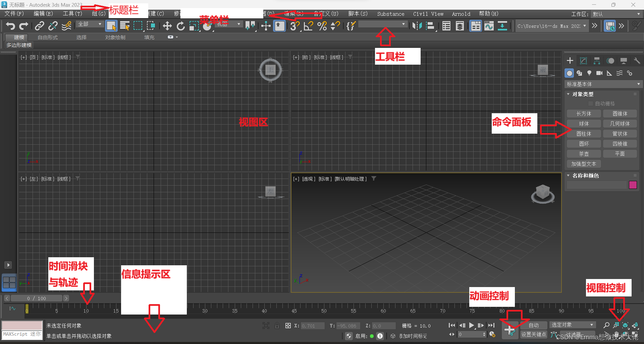The height and width of the screenshot is (344, 644).
Task: Click the MAXScript mini listener field
Action: [x=22, y=334]
